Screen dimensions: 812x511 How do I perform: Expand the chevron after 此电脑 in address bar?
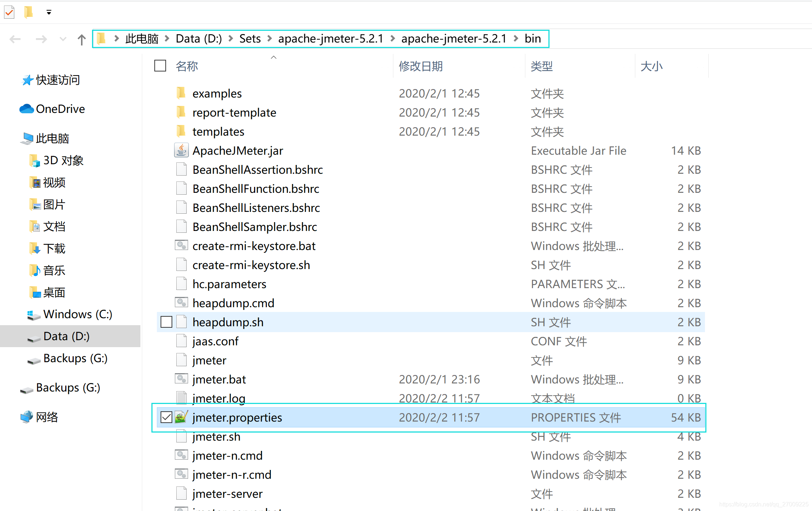pyautogui.click(x=167, y=38)
